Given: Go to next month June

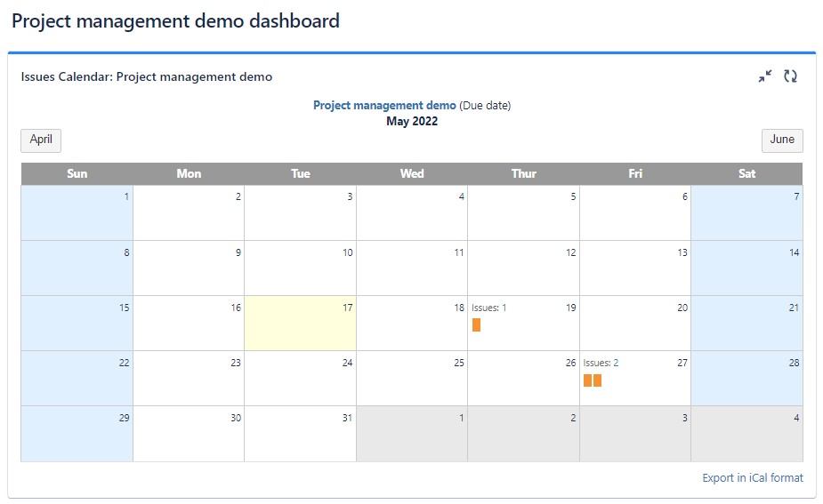Looking at the screenshot, I should click(782, 140).
